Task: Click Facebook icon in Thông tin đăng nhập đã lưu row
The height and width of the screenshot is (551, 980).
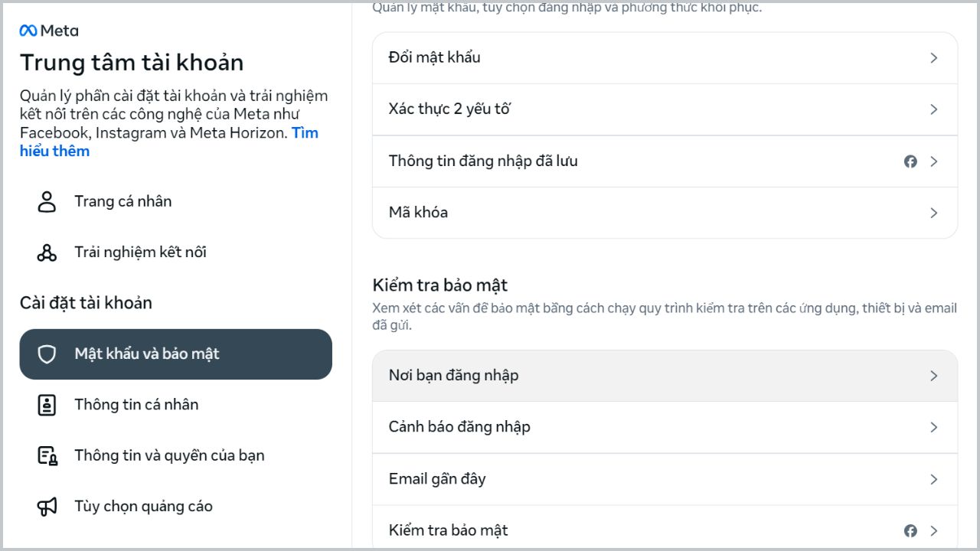Action: 910,161
